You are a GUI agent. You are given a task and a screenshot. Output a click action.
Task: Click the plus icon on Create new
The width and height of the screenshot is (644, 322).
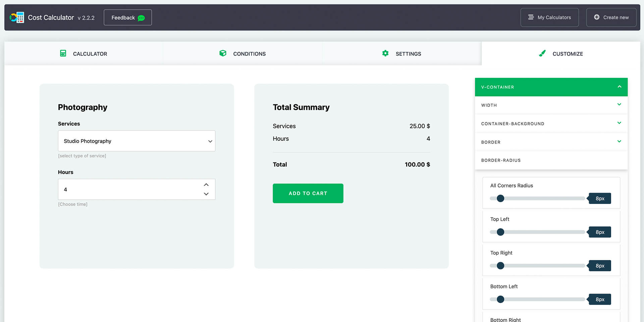pos(597,17)
